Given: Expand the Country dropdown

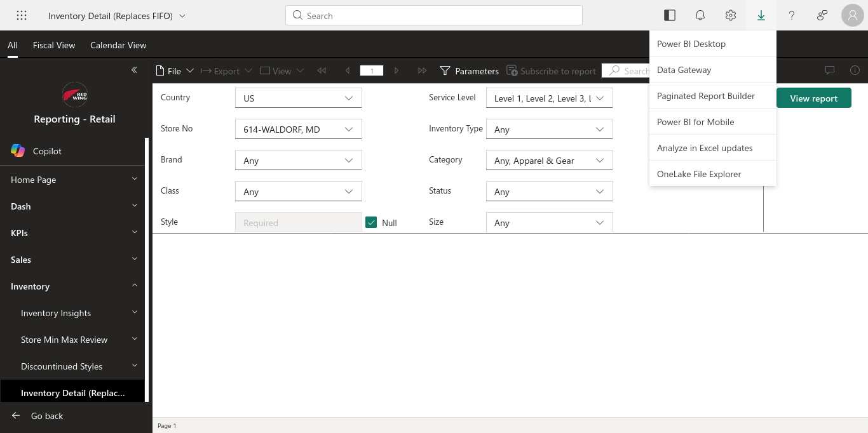Looking at the screenshot, I should tap(298, 98).
